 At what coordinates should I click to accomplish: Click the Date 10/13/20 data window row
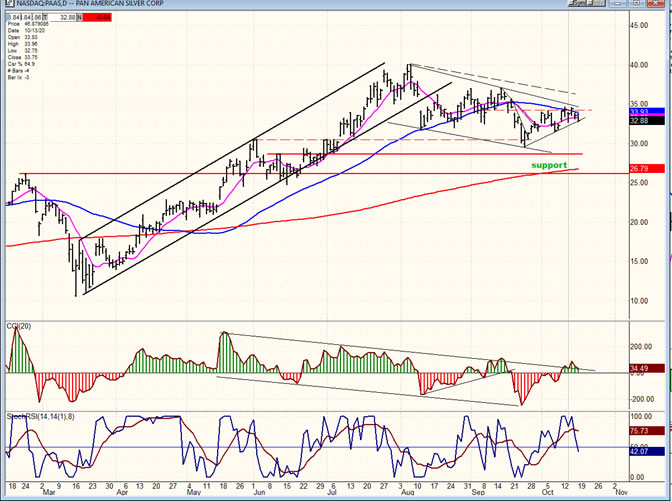[26, 30]
